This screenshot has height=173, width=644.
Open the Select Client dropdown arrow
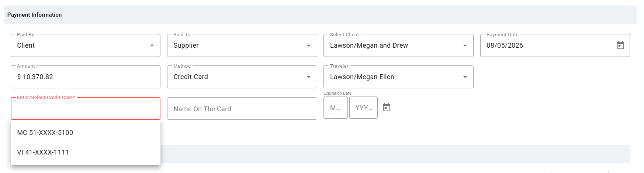465,45
